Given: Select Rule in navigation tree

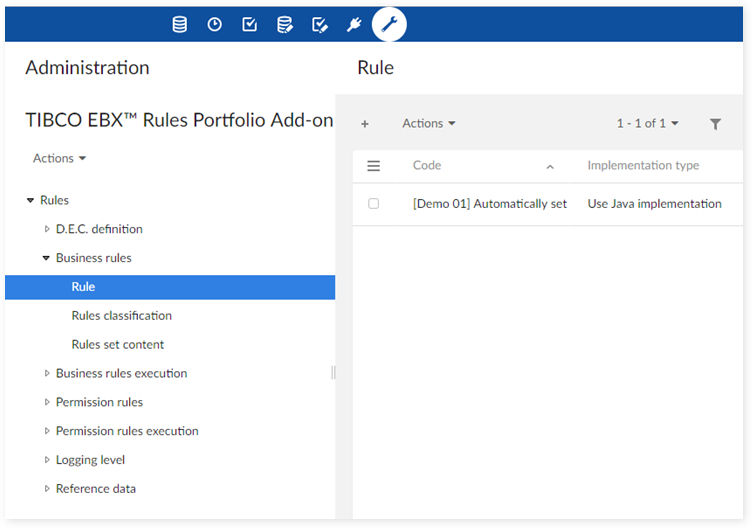Looking at the screenshot, I should pos(170,287).
